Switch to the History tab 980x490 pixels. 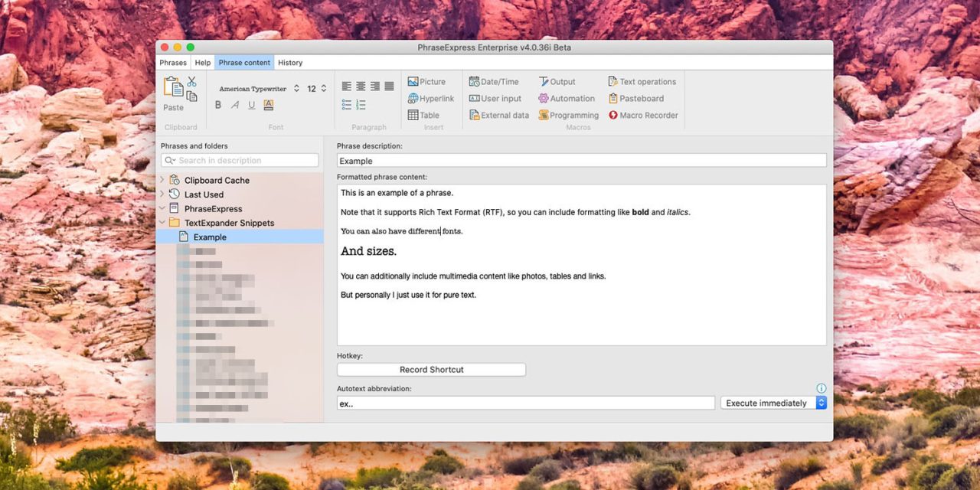(290, 63)
